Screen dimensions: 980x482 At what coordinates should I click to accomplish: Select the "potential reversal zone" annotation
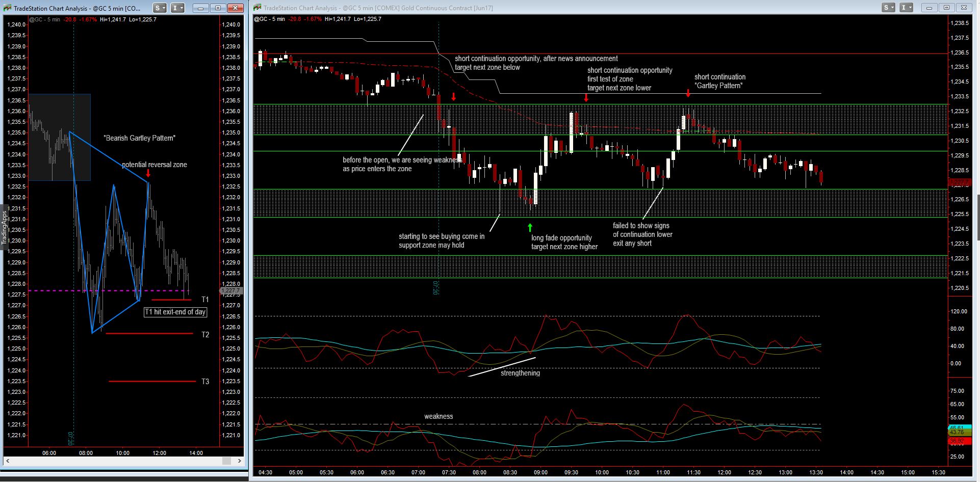[154, 165]
